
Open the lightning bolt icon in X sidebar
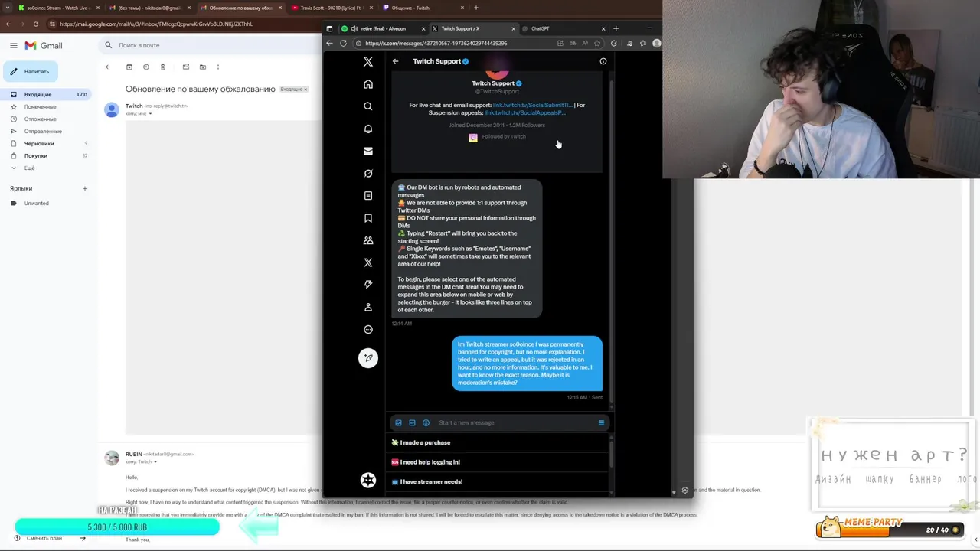pos(368,285)
